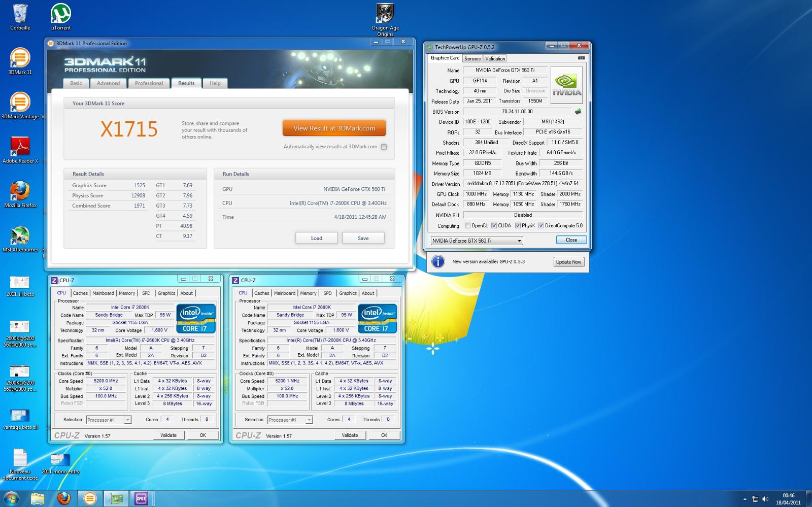Click the GPU-Z taskbar icon
Image resolution: width=812 pixels, height=507 pixels.
point(116,498)
